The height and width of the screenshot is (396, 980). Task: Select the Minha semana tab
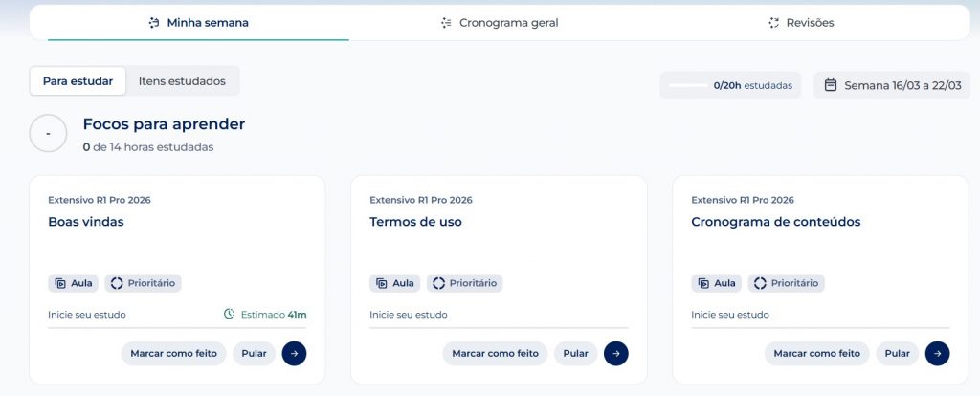(207, 23)
